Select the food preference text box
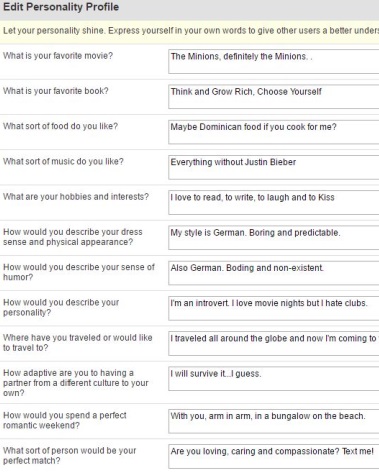Viewport: 379px width, 473px height. [x=274, y=132]
